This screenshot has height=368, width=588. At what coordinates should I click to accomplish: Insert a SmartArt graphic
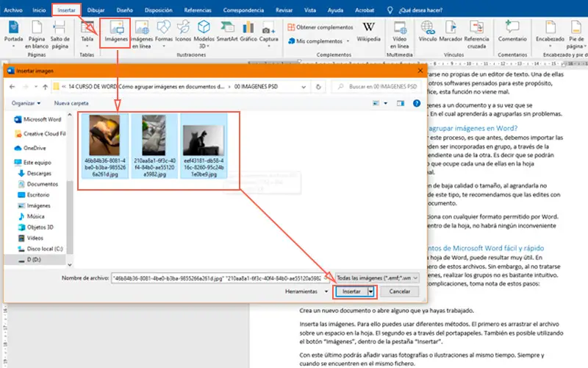pyautogui.click(x=227, y=32)
